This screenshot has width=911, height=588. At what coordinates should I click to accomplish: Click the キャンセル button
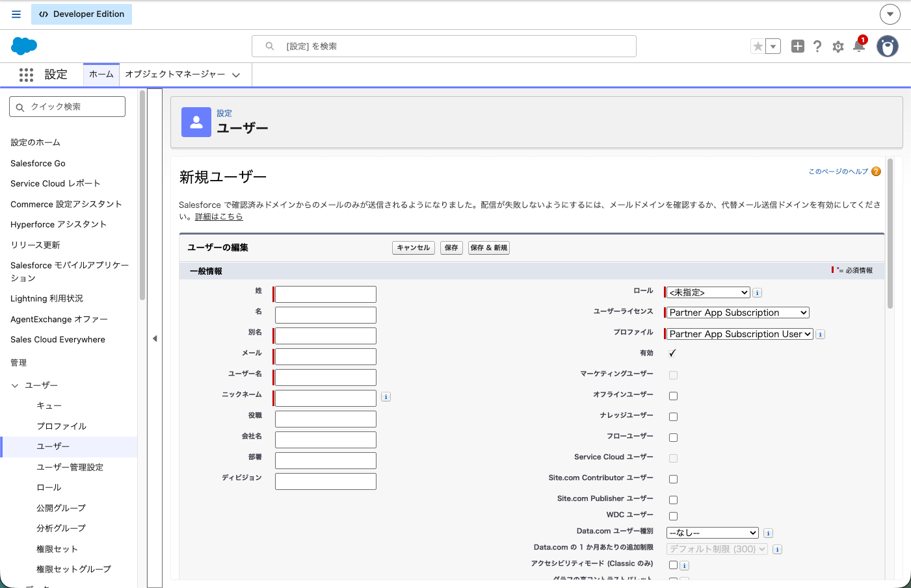click(414, 248)
